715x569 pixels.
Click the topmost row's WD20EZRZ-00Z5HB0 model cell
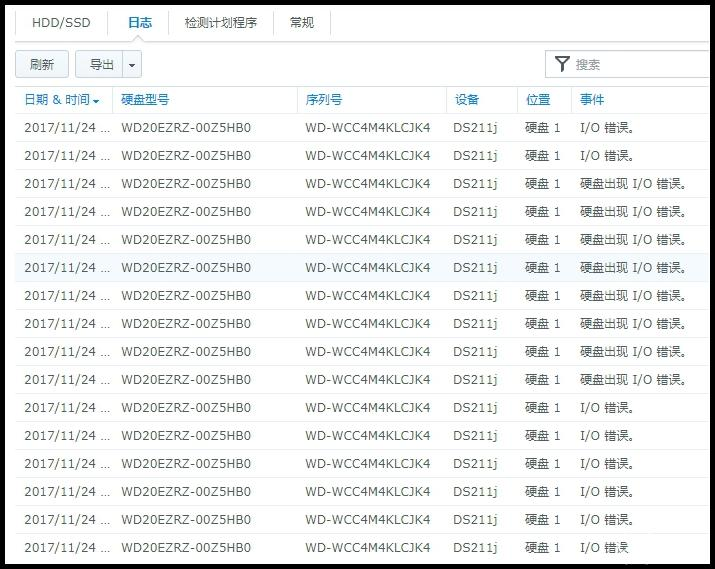186,128
